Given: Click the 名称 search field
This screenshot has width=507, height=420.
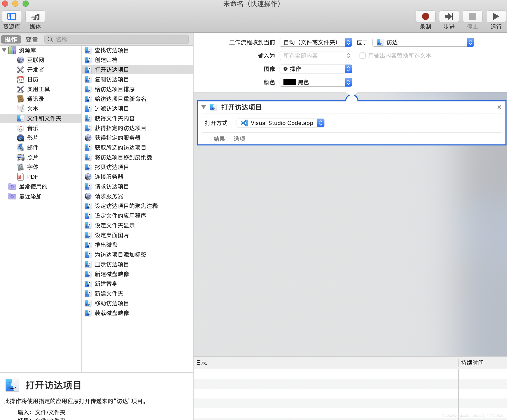Looking at the screenshot, I should coord(120,39).
